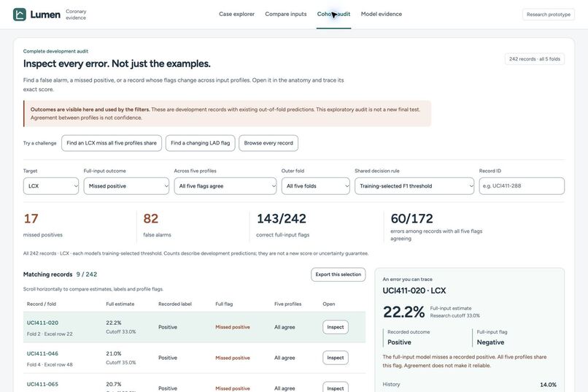This screenshot has width=588, height=392.
Task: Click 'Fold 4 · Excel row 48' text
Action: [50, 364]
